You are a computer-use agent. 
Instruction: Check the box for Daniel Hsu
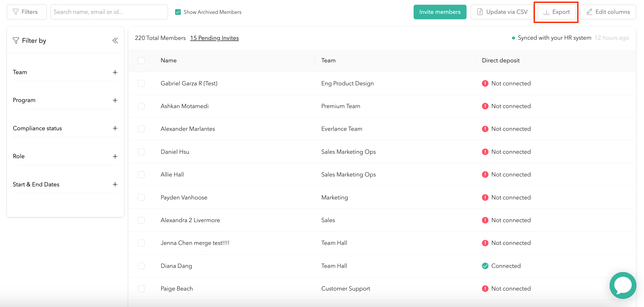[x=141, y=152]
